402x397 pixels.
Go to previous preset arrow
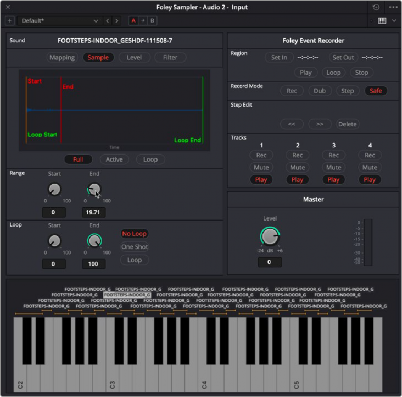[108, 21]
